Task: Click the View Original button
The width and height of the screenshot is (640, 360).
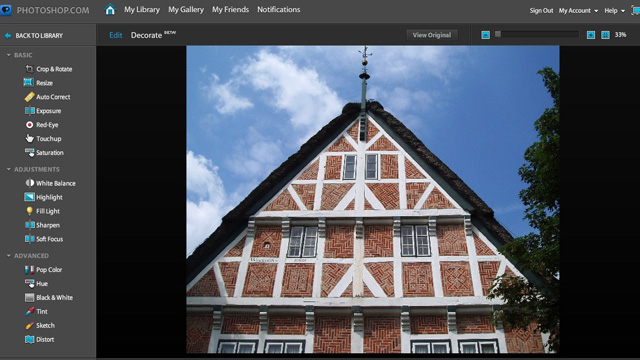Action: pyautogui.click(x=432, y=35)
